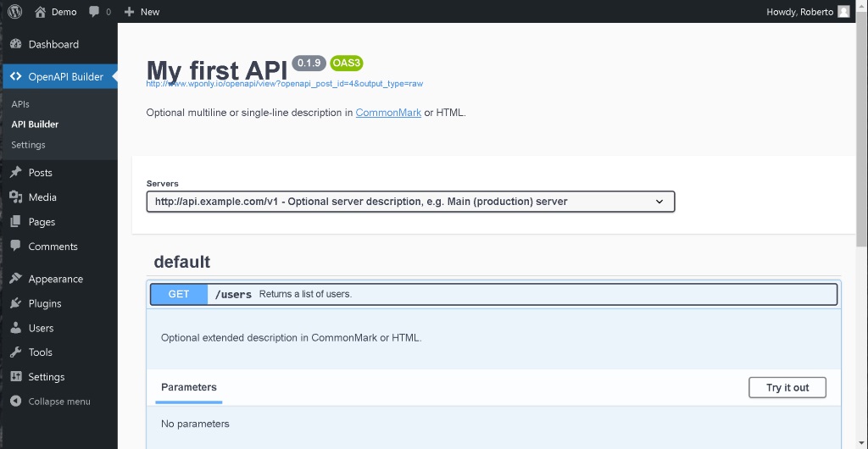The width and height of the screenshot is (868, 449).
Task: Click the Demo site home icon
Action: (40, 12)
